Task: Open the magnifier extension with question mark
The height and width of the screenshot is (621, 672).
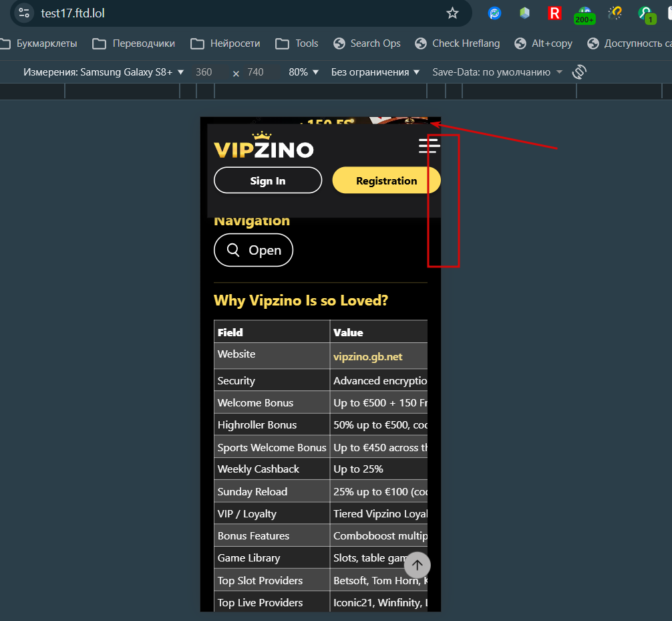Action: click(x=615, y=13)
